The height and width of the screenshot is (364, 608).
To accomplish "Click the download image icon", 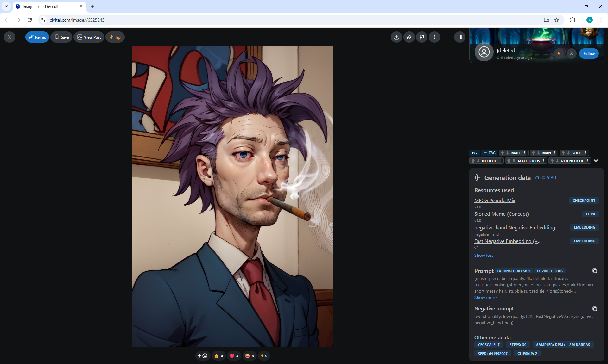I will [x=396, y=37].
